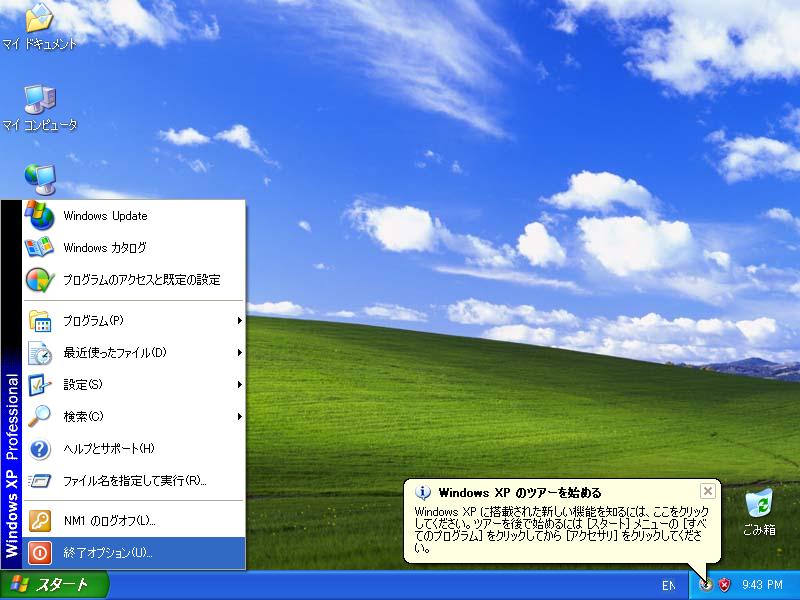Viewport: 800px width, 600px height.
Task: Expand the 検索(C) submenu arrow
Action: [x=239, y=417]
